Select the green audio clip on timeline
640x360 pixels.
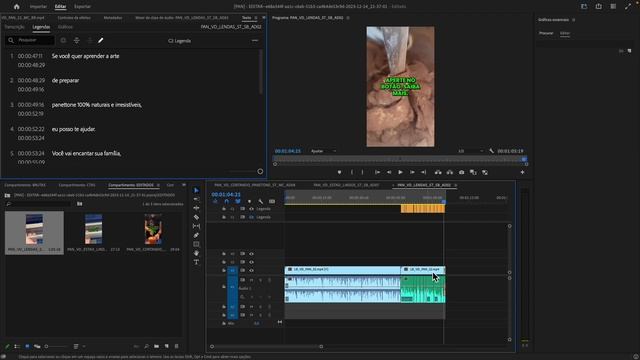(x=423, y=289)
